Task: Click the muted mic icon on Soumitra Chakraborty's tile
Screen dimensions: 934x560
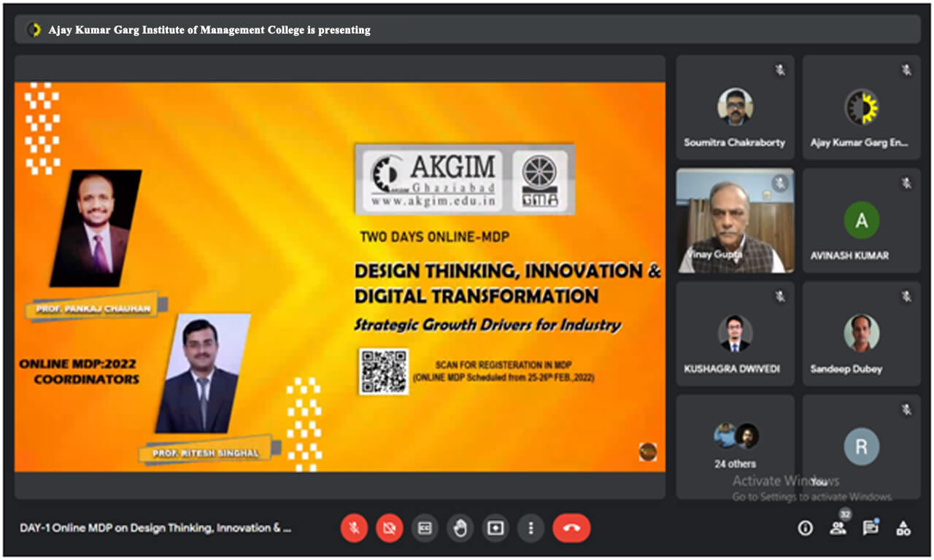Action: 780,70
